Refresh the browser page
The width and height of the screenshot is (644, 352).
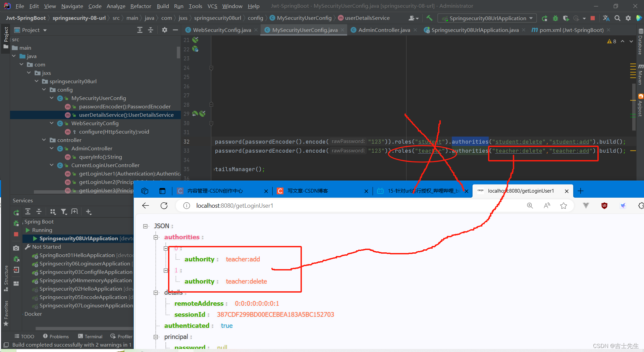[164, 205]
